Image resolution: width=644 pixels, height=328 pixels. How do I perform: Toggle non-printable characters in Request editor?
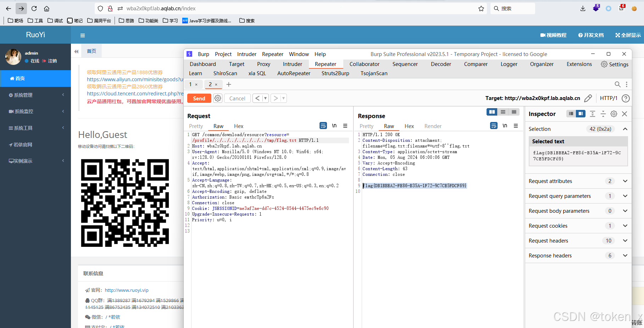[x=334, y=126]
